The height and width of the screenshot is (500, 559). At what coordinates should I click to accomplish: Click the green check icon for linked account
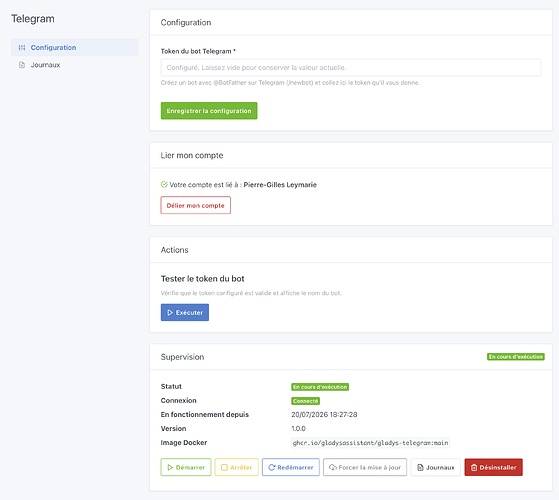pos(164,185)
